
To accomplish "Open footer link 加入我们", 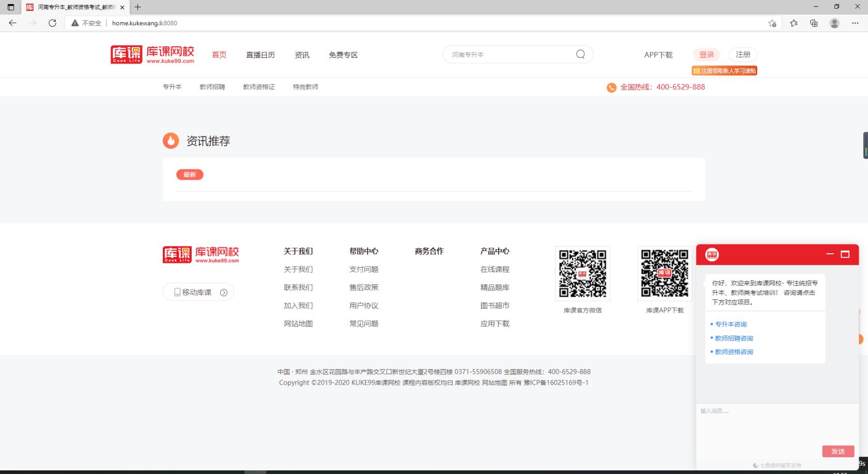I will click(298, 305).
